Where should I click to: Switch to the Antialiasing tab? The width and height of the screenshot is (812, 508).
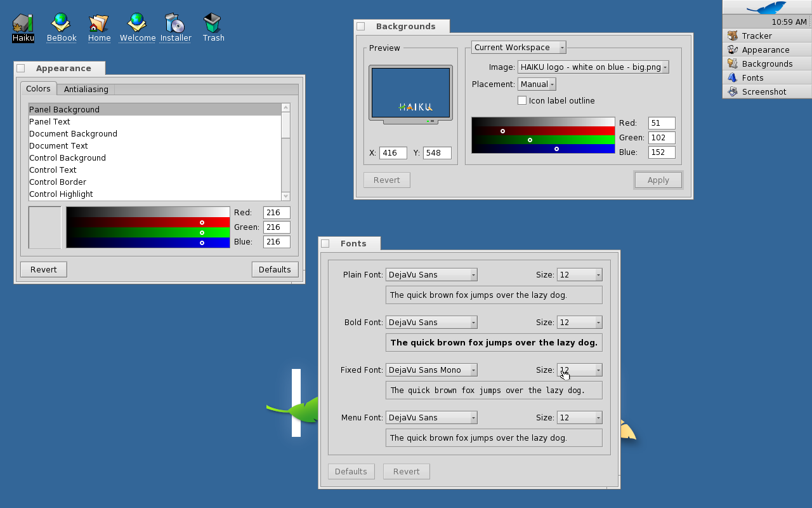86,90
